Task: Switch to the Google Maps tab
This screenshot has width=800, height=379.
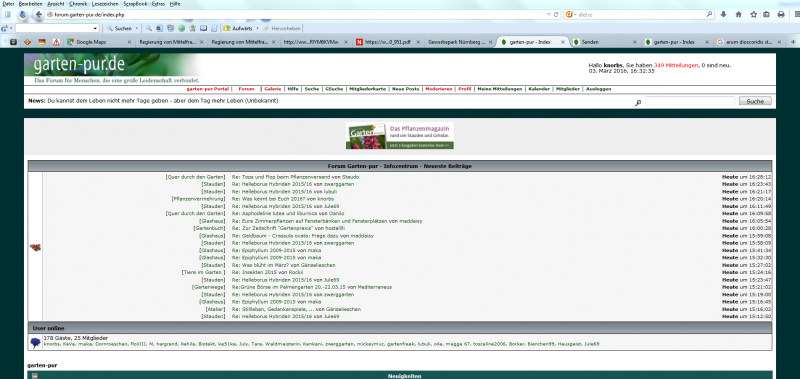Action: point(91,42)
